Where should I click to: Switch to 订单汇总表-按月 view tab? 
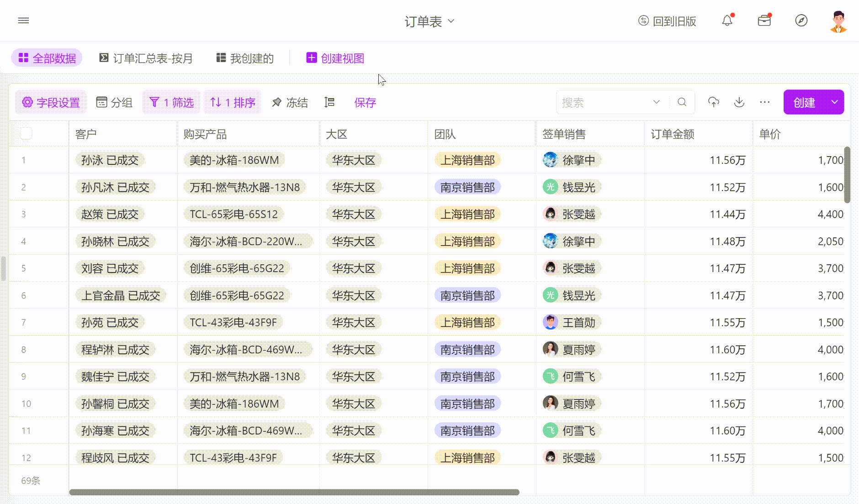click(146, 58)
